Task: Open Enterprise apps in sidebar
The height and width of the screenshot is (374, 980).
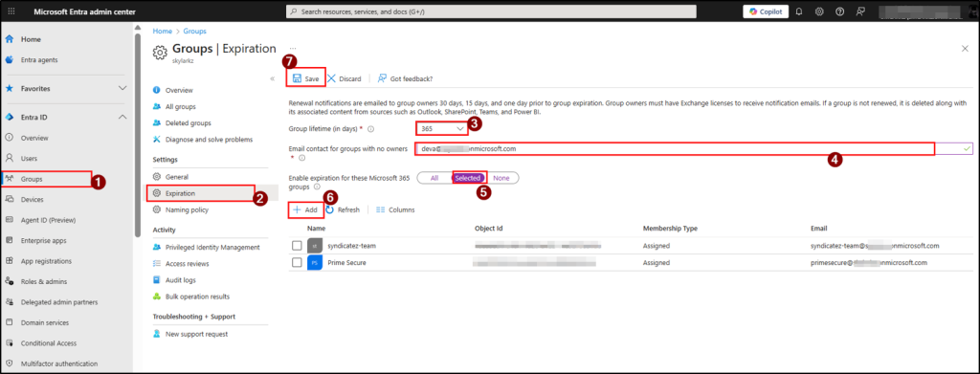Action: tap(43, 241)
